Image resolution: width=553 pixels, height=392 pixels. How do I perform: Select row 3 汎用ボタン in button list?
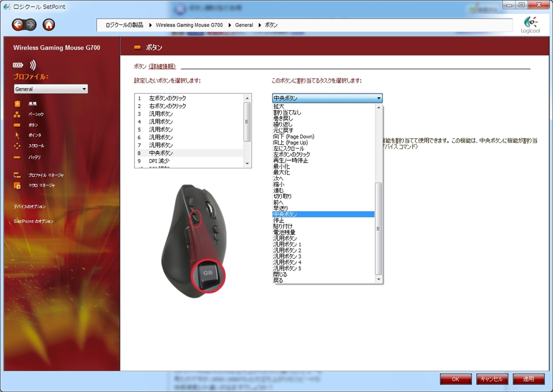coord(190,113)
